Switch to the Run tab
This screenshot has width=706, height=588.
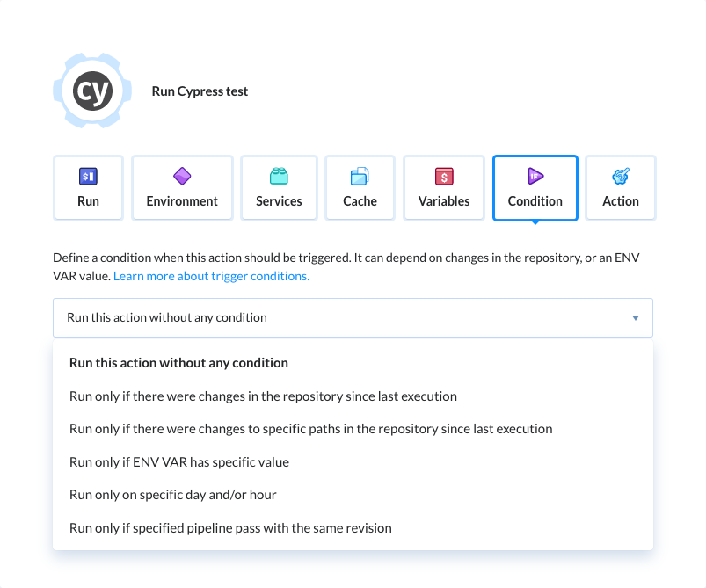pos(88,187)
